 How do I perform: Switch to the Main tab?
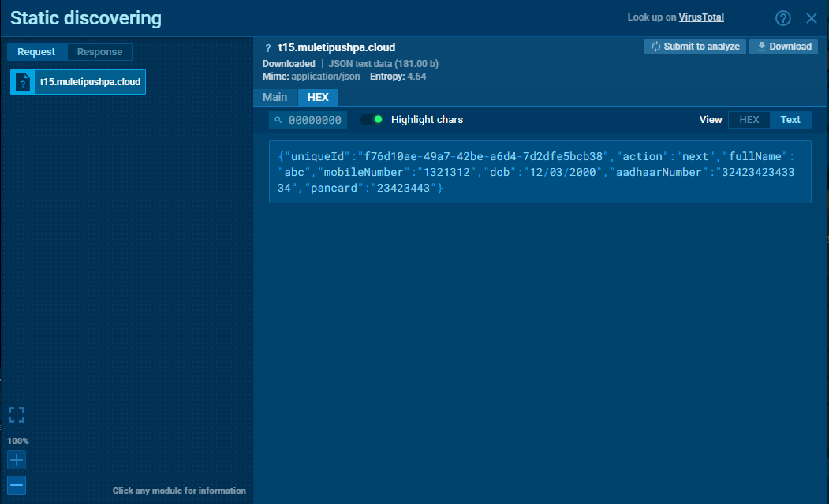[x=274, y=97]
